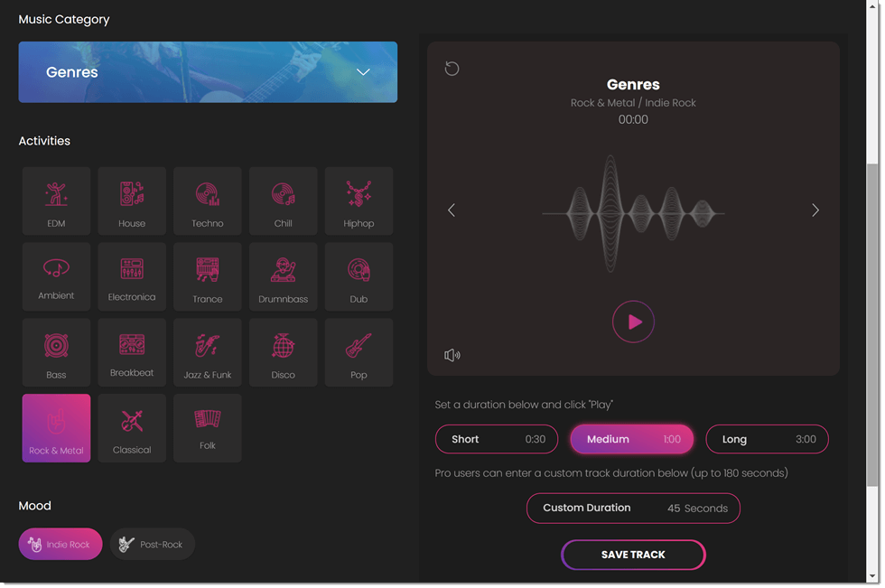Mute audio with the speaker icon
Image resolution: width=885 pixels, height=588 pixels.
coord(452,355)
